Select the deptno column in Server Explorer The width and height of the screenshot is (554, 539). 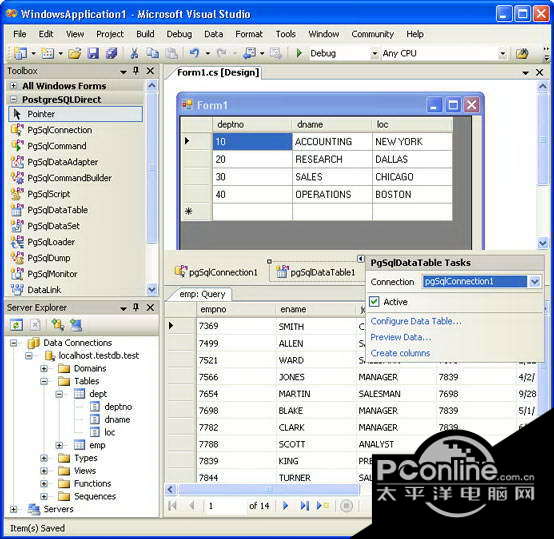pyautogui.click(x=118, y=407)
